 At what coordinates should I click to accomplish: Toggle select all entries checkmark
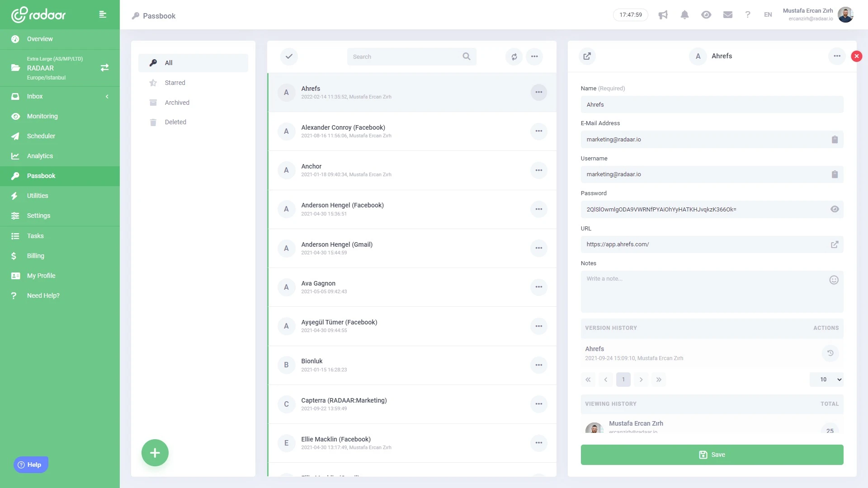coord(289,56)
